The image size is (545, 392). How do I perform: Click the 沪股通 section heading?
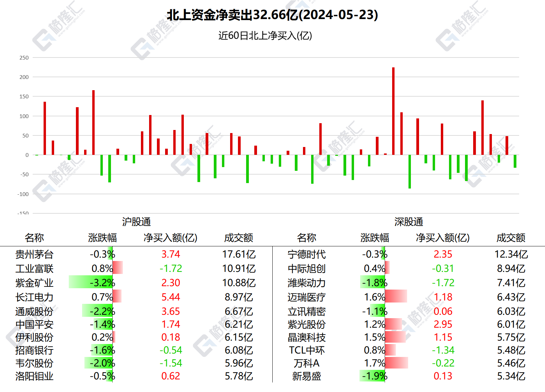[x=137, y=222]
